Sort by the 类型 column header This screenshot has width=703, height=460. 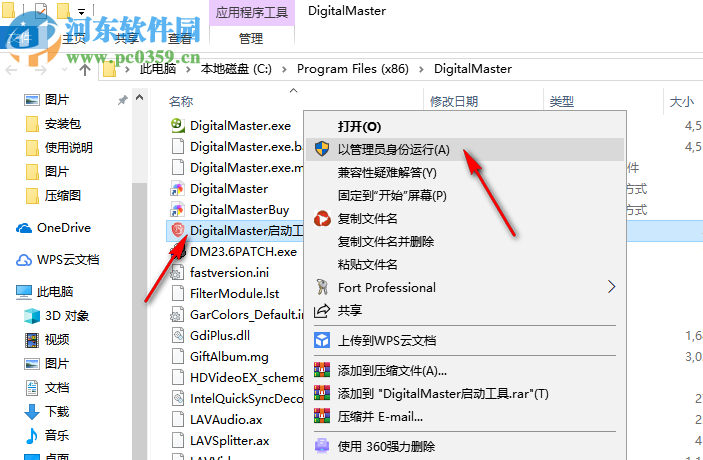[x=561, y=102]
